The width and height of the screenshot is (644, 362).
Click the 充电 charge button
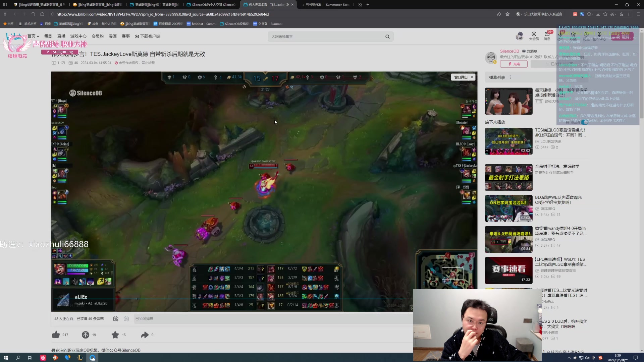pyautogui.click(x=514, y=64)
